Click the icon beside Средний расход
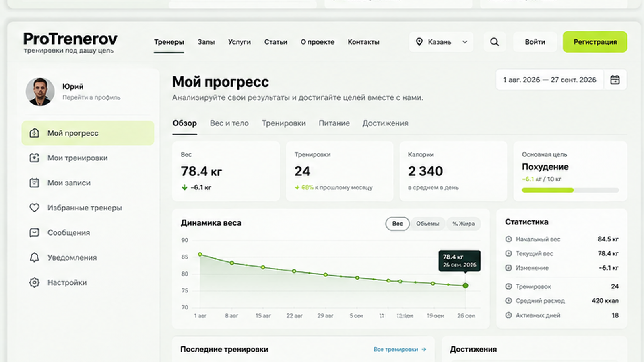 (x=508, y=301)
